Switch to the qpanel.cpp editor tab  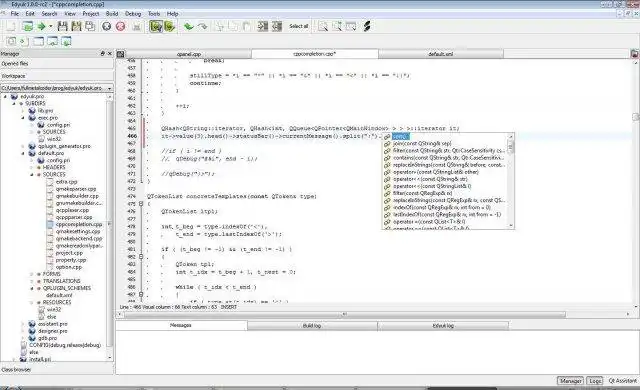click(x=189, y=54)
